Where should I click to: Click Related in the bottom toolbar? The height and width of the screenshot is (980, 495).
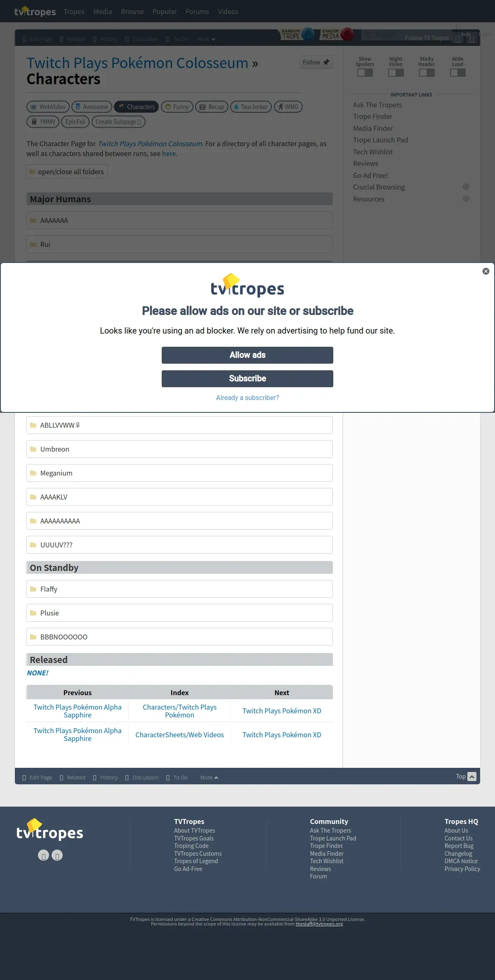(73, 778)
